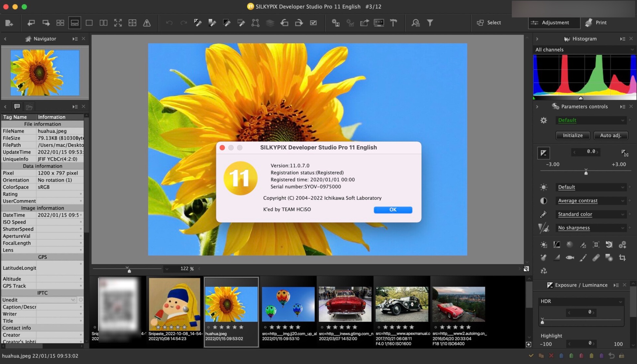
Task: Switch to single preview view mode
Action: pyautogui.click(x=89, y=23)
